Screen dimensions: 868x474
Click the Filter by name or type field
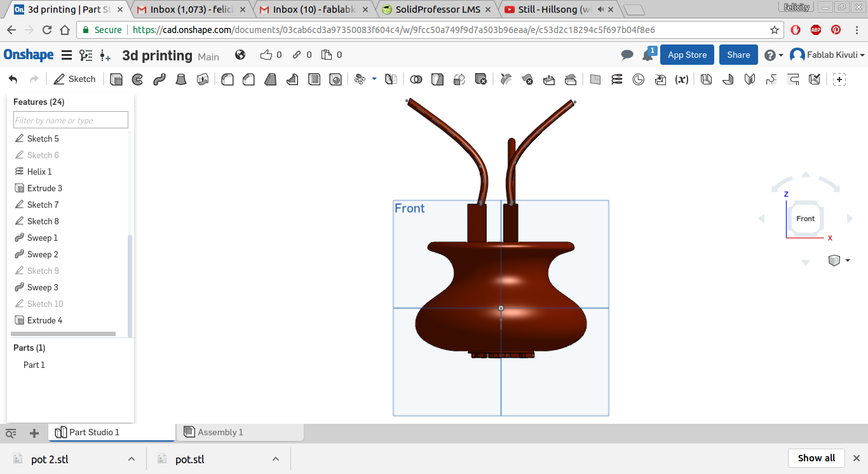pos(71,120)
